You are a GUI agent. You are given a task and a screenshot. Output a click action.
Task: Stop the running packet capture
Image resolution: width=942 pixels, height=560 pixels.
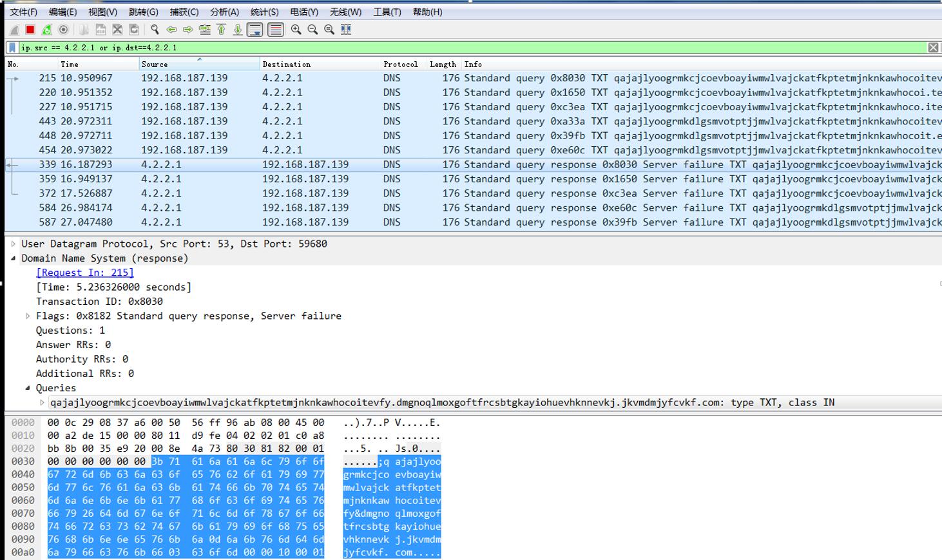pyautogui.click(x=30, y=30)
